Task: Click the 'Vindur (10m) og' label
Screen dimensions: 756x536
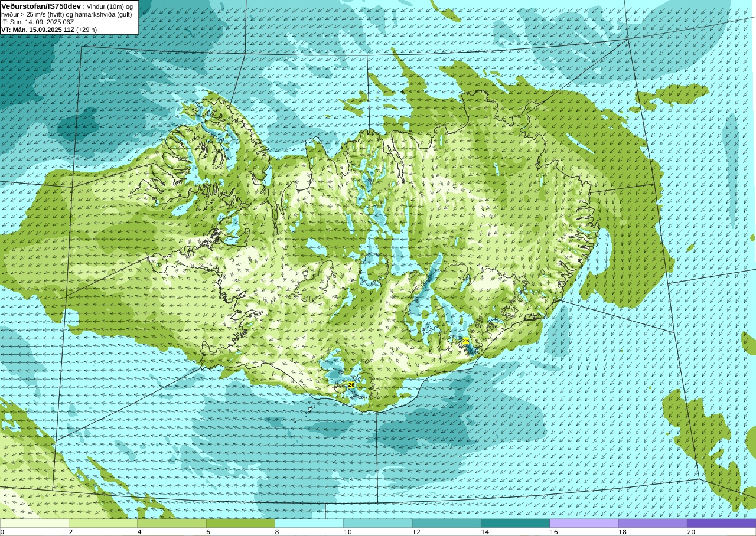Action: click(109, 6)
